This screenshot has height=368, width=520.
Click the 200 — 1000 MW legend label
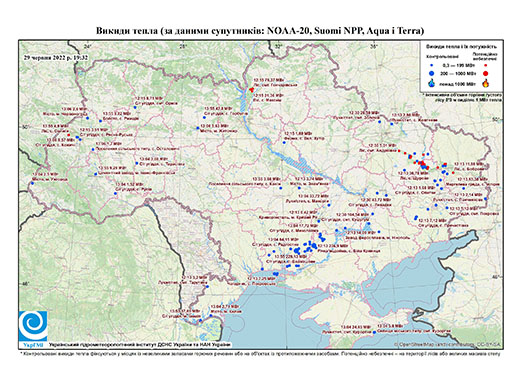coord(459,73)
